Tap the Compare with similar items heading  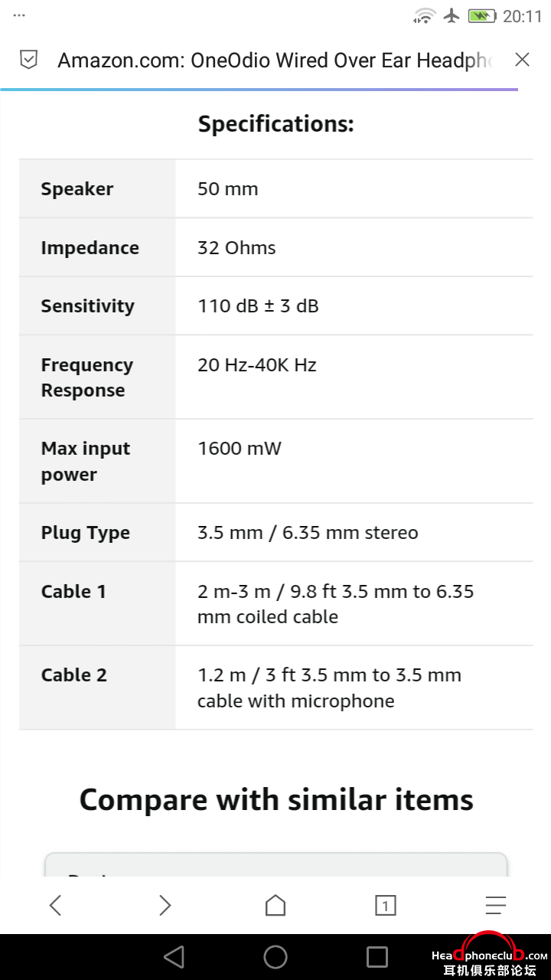click(276, 799)
